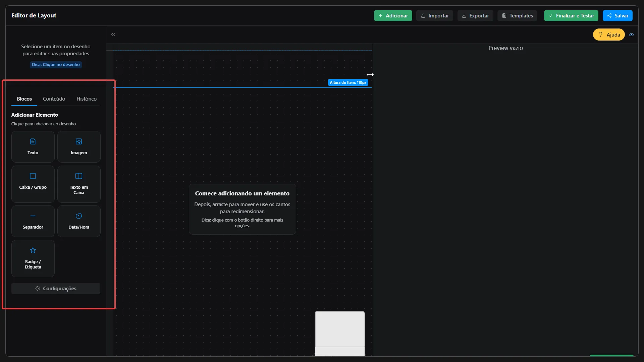Image resolution: width=644 pixels, height=362 pixels.
Task: Add a Data/Hora clock element
Action: coord(79,221)
